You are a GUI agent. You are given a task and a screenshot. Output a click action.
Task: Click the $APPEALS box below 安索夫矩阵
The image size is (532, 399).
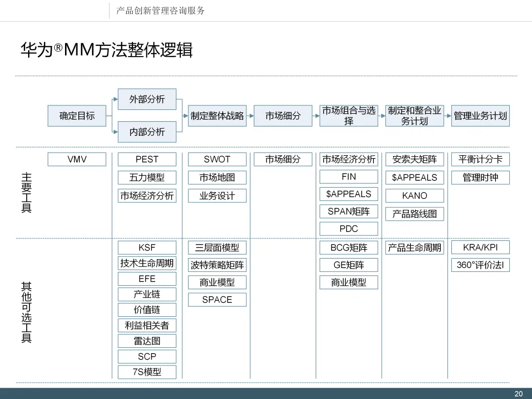pos(415,177)
